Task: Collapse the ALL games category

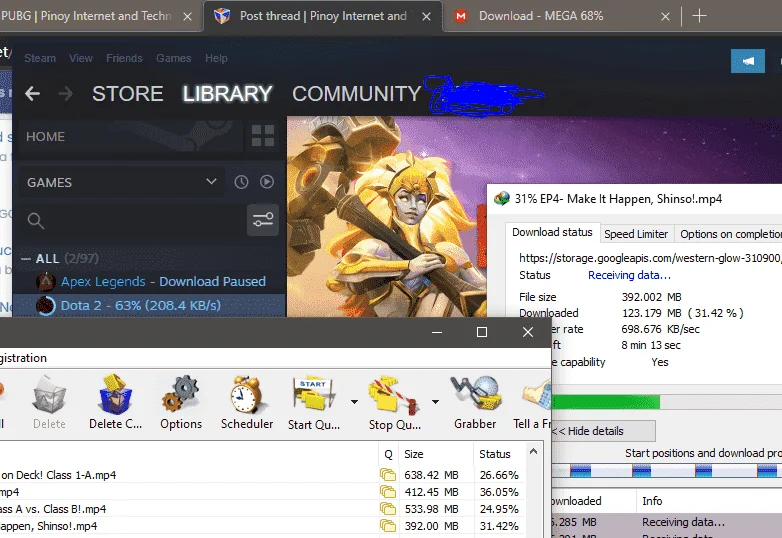Action: [x=26, y=259]
